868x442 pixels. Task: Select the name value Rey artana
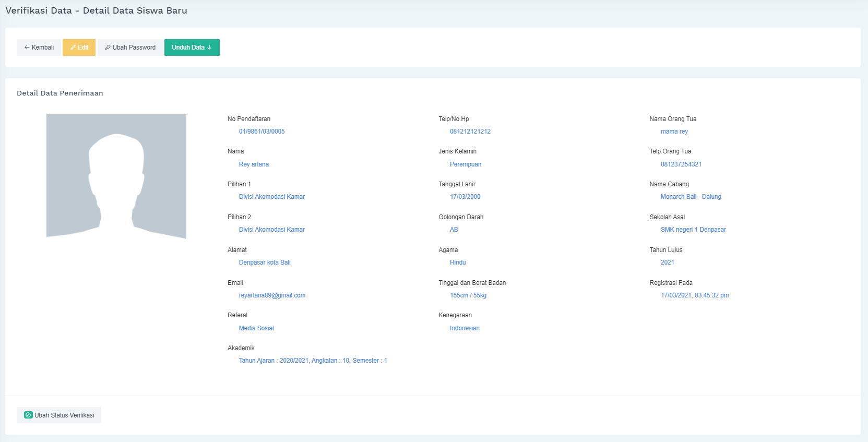(254, 164)
